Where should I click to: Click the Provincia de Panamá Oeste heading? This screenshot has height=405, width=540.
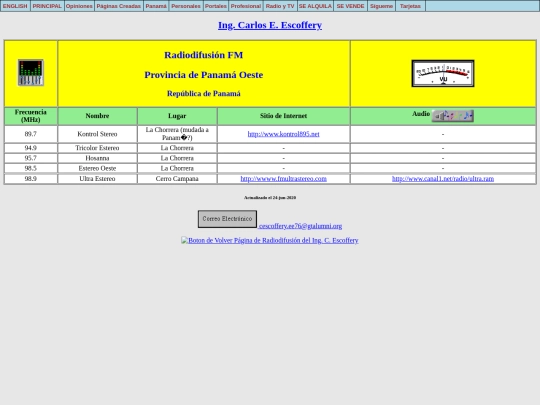coord(204,75)
